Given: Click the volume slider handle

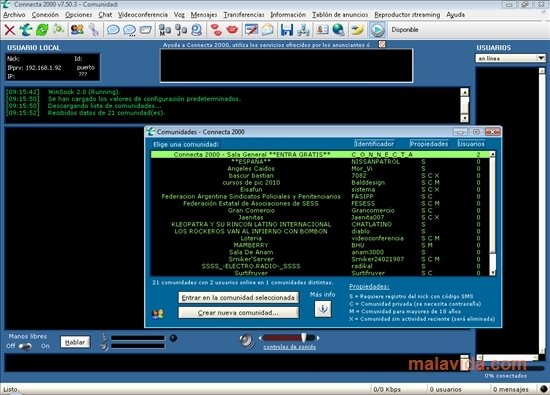Looking at the screenshot, I should click(x=304, y=338).
